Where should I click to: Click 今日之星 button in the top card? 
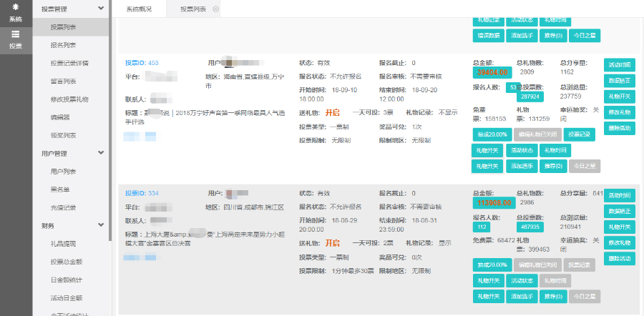click(x=585, y=35)
